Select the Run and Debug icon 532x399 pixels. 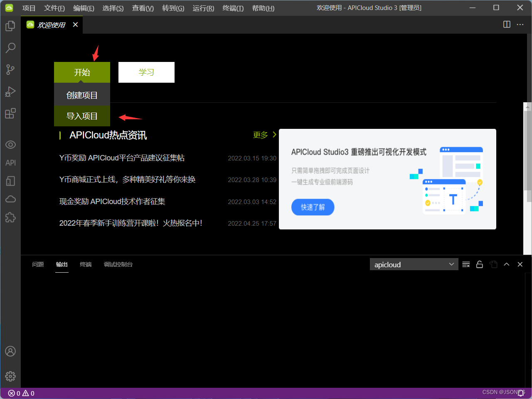tap(10, 91)
